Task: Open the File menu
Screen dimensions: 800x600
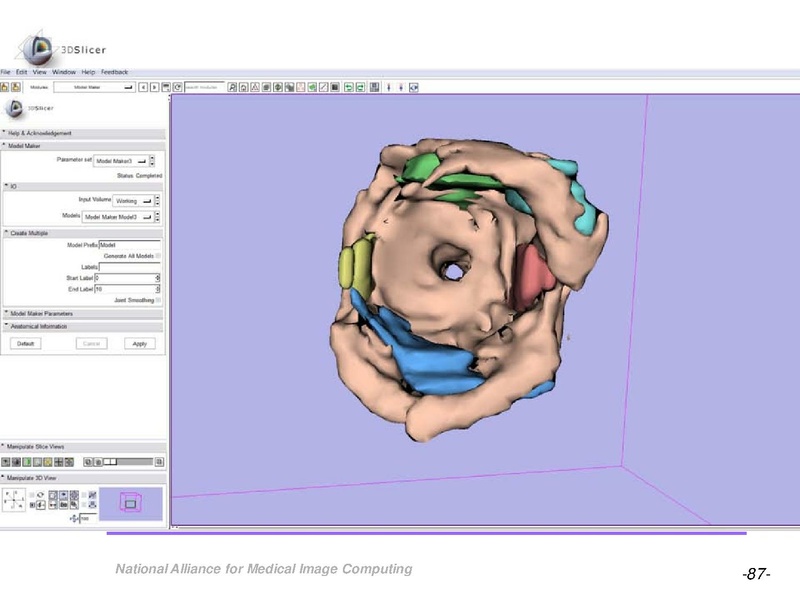Action: [5, 72]
